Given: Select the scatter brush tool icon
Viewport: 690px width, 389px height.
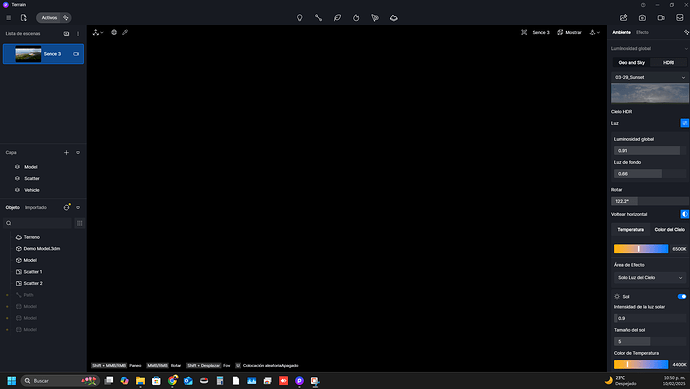Looking at the screenshot, I should [375, 18].
